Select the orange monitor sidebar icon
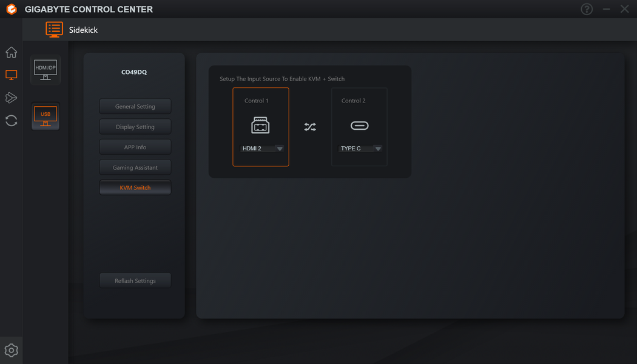 tap(12, 75)
